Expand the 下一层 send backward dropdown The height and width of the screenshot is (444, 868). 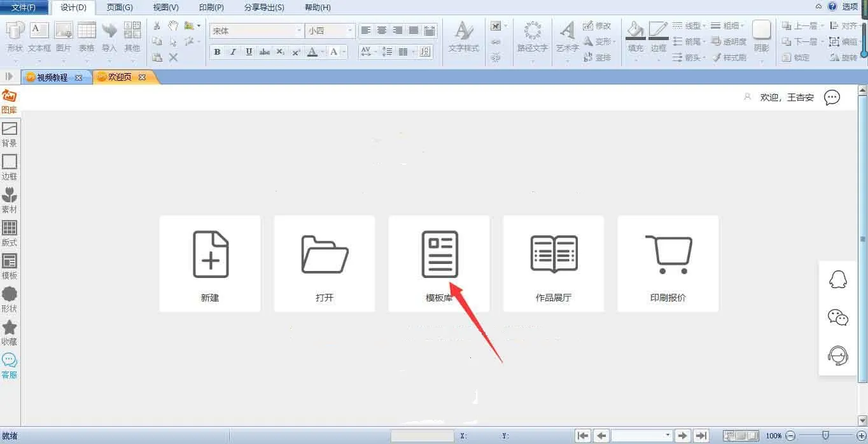[x=822, y=42]
